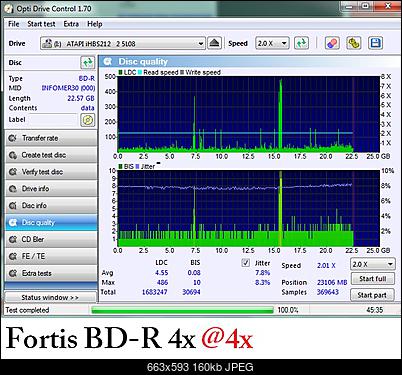Screen dimensions: 402x375
Task: Eject the disc with the eject icon
Action: click(x=214, y=43)
